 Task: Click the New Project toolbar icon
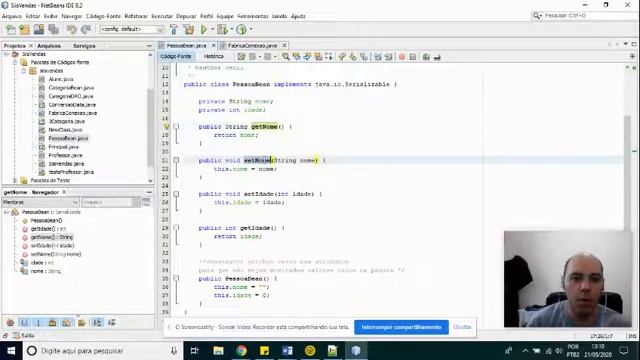tap(24, 29)
